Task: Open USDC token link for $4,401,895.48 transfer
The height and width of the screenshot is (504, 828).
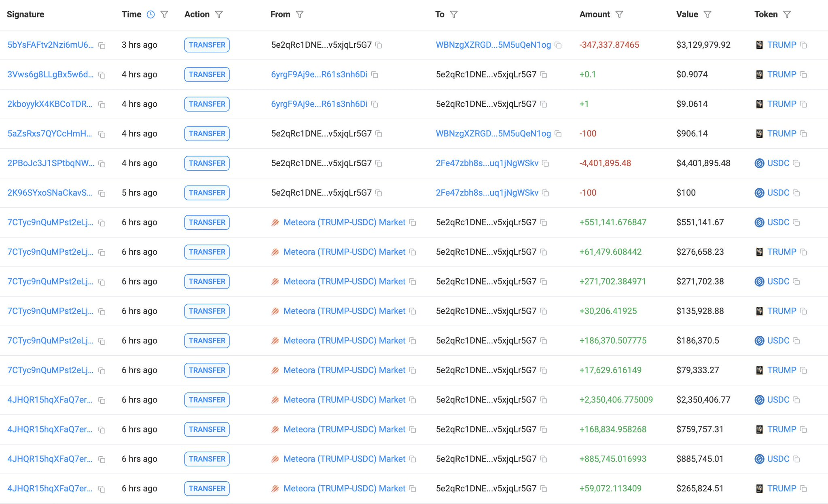Action: 778,163
